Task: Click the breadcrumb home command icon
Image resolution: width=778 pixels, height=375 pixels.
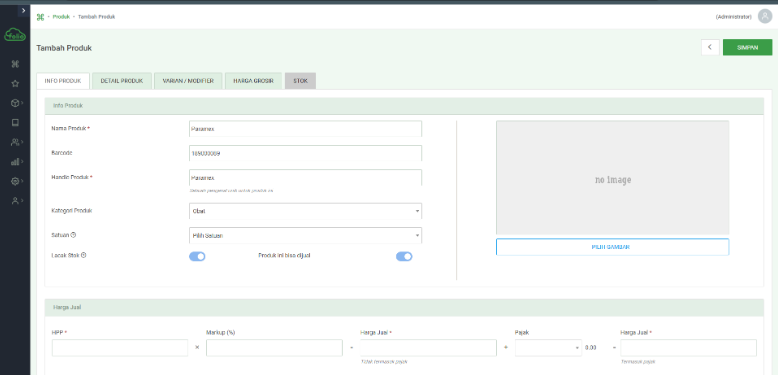Action: click(x=40, y=17)
